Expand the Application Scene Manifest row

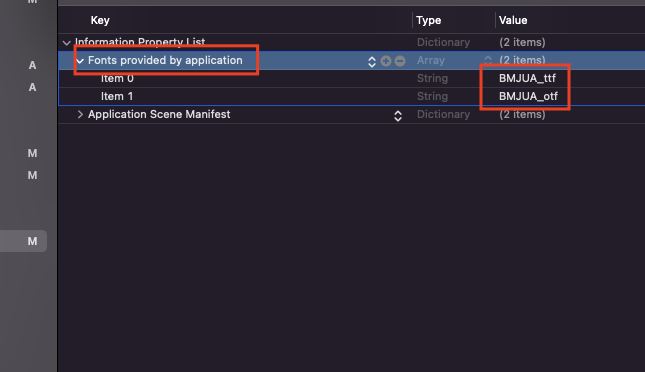click(80, 114)
